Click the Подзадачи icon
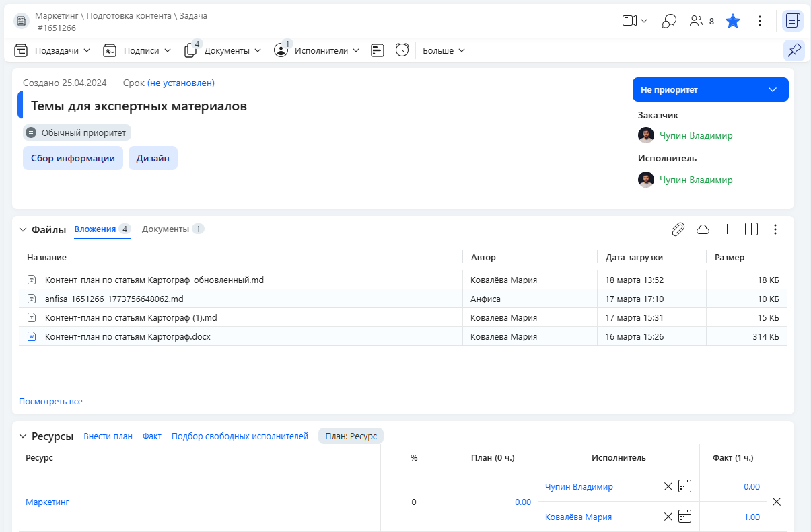The width and height of the screenshot is (811, 532). tap(21, 50)
